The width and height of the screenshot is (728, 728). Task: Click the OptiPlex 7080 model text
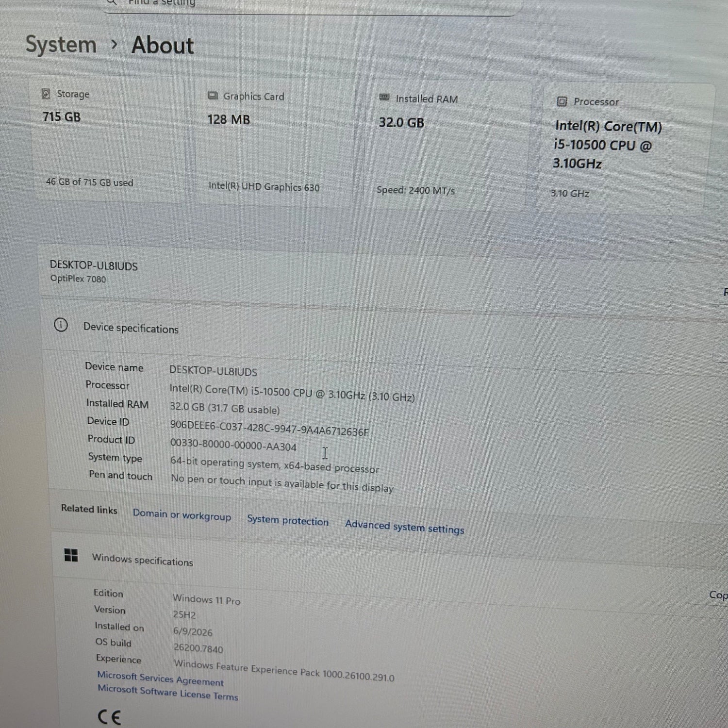pos(78,279)
